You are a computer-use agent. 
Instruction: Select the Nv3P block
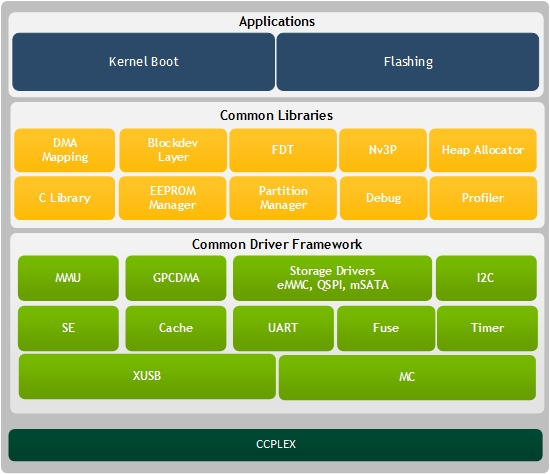tap(383, 150)
